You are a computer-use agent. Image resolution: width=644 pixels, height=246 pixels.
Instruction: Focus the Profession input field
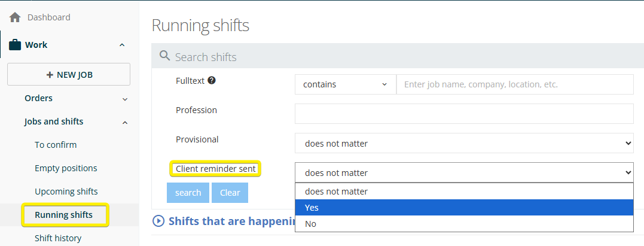coord(463,113)
